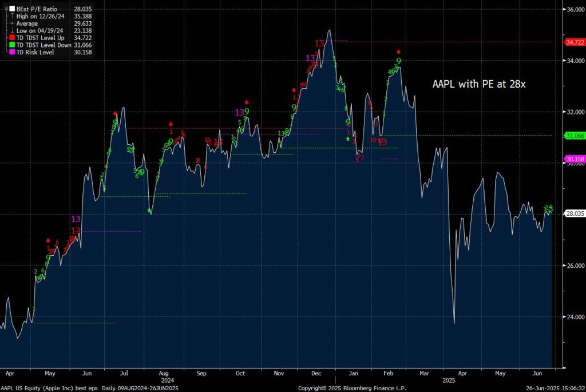This screenshot has height=392, width=586.
Task: Select the 'BEst P/E Ratio' legend label
Action: (x=37, y=9)
